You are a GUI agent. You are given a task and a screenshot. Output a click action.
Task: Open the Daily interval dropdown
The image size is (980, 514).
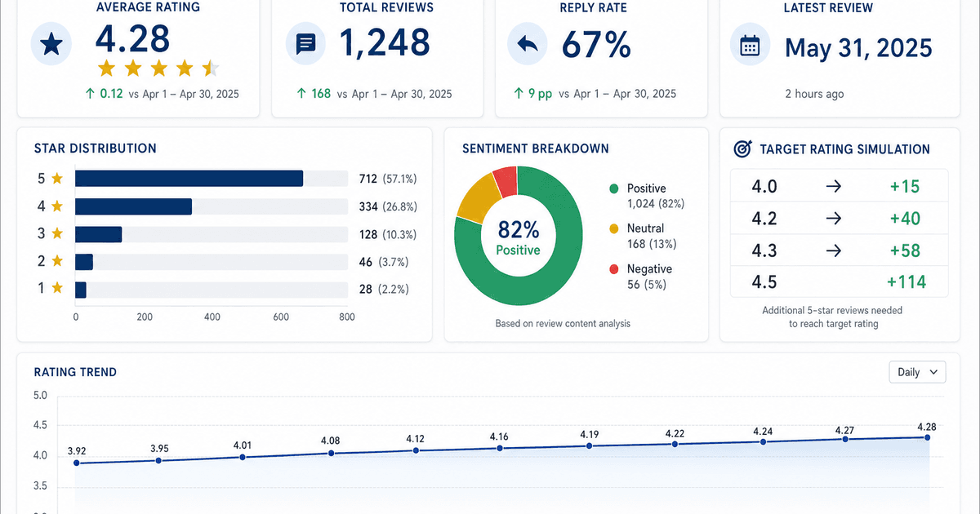click(917, 372)
